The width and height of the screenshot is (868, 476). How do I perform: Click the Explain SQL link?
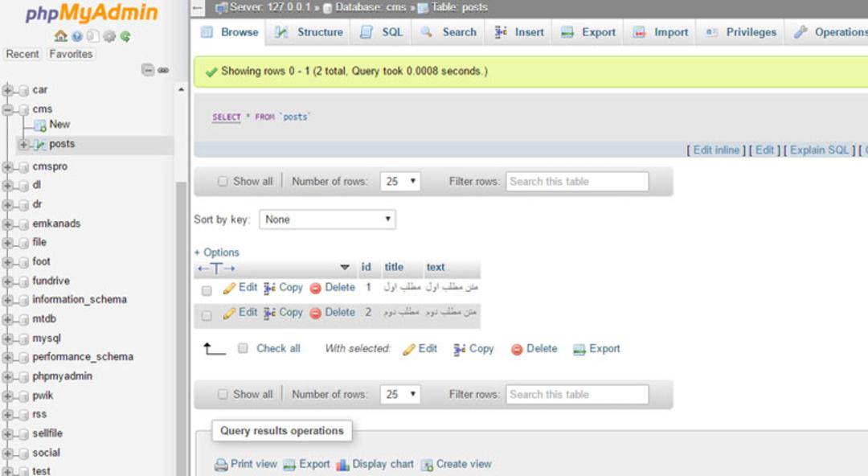pyautogui.click(x=819, y=150)
